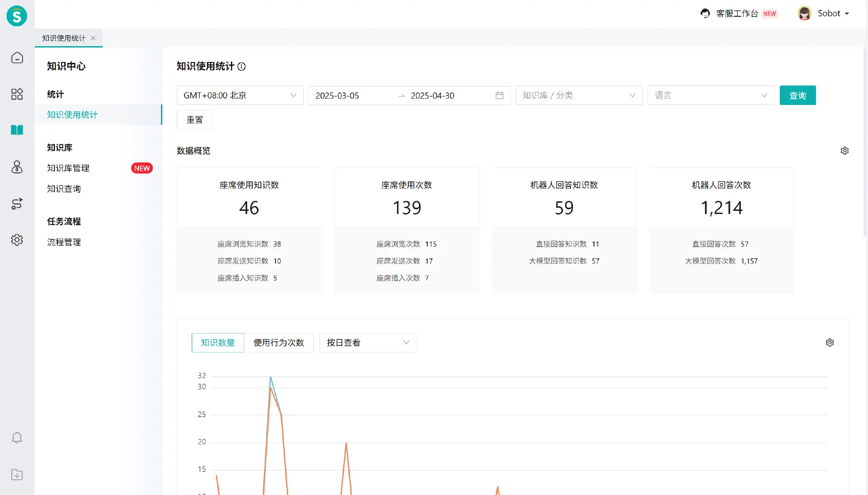Click the 座席使用次数 value 139

tap(407, 208)
